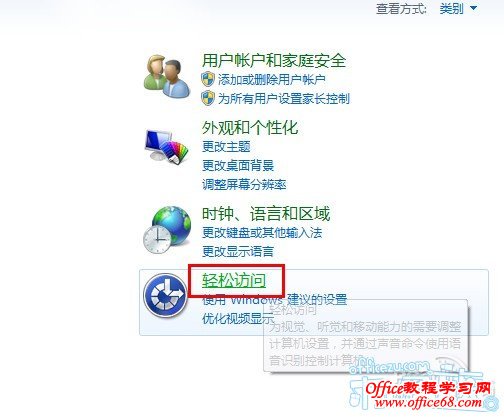The height and width of the screenshot is (417, 504).
Task: Select the 更改键盘或其他输入法 link
Action: (x=262, y=232)
